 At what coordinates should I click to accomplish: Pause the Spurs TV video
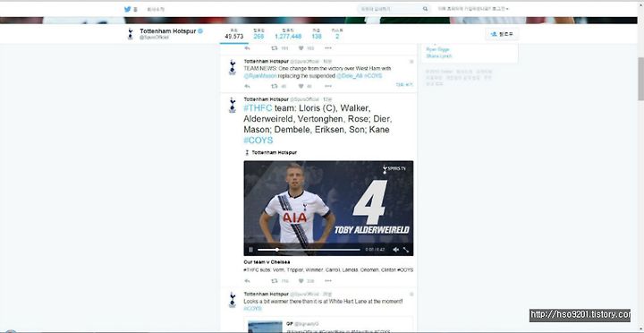tap(250, 250)
